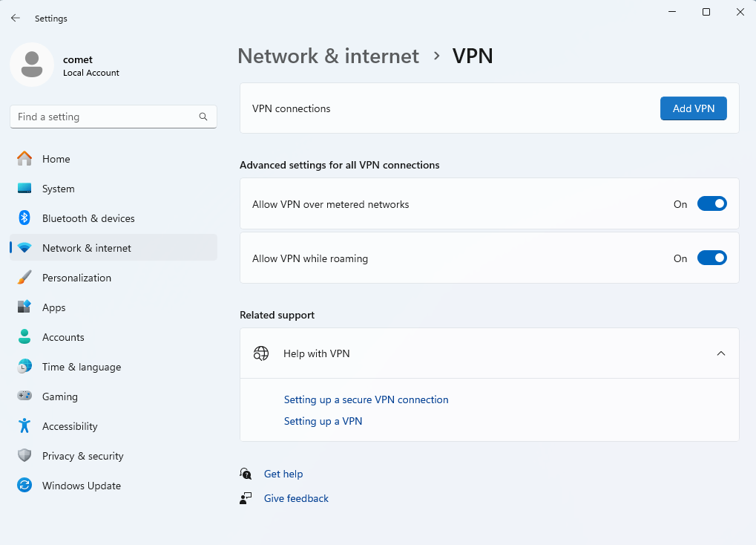This screenshot has height=545, width=756.
Task: Click the breadcrumb chevron before VPN
Action: 436,56
